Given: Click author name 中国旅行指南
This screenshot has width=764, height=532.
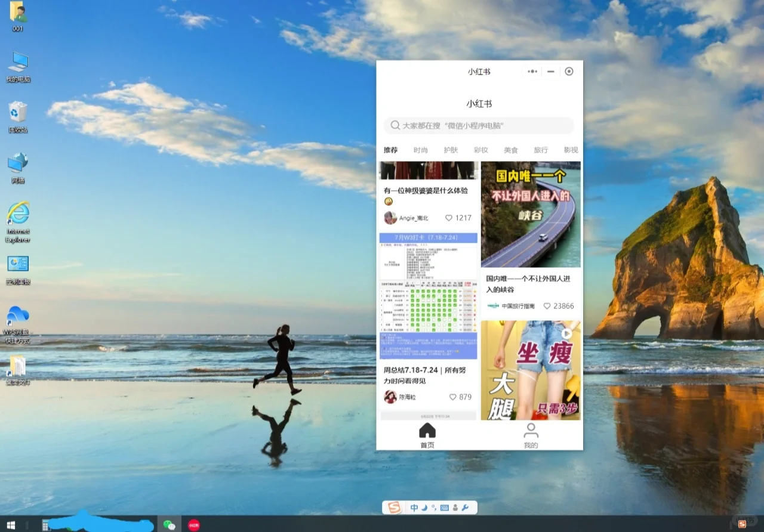Looking at the screenshot, I should (x=518, y=306).
